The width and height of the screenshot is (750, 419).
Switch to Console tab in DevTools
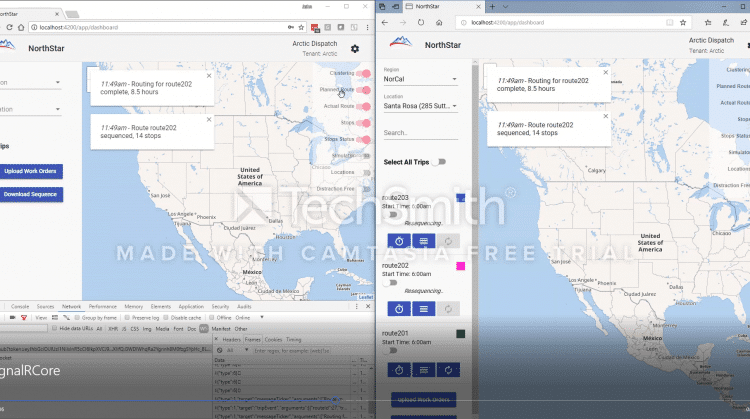click(20, 307)
